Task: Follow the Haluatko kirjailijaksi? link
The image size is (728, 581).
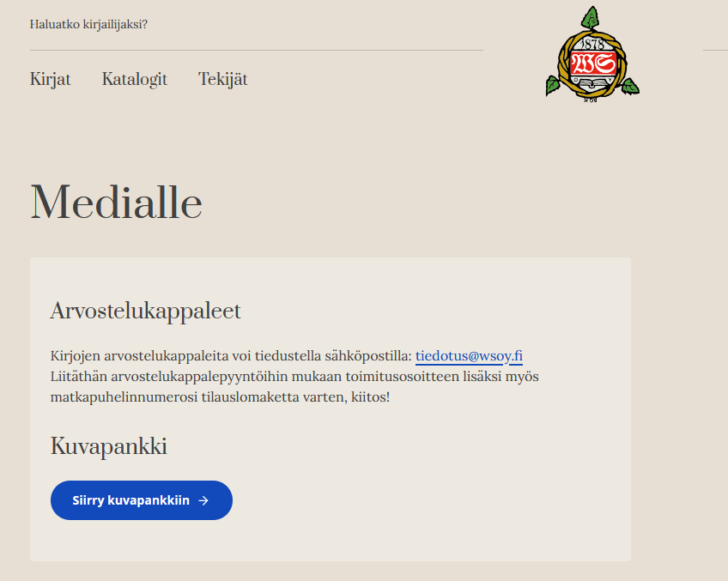Action: click(x=88, y=24)
